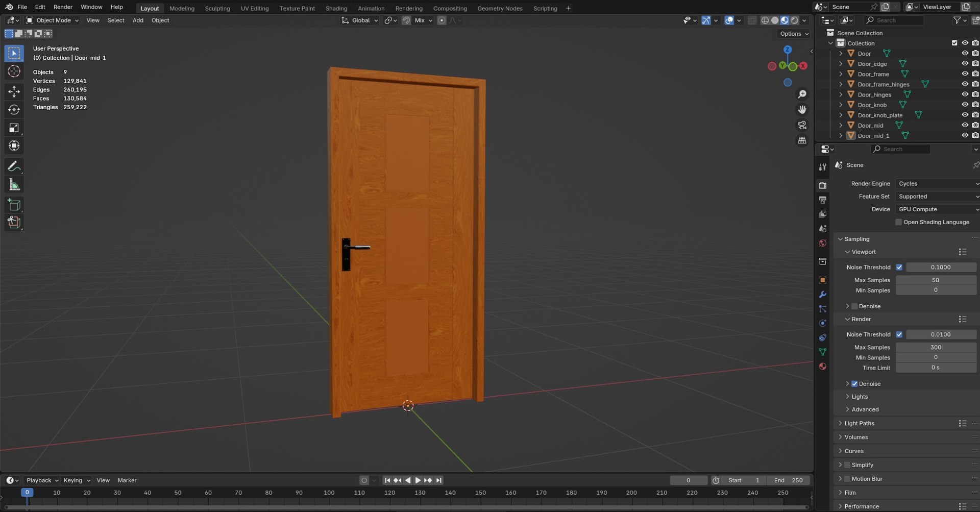Select the Annotate tool
This screenshot has width=980, height=512.
point(14,166)
